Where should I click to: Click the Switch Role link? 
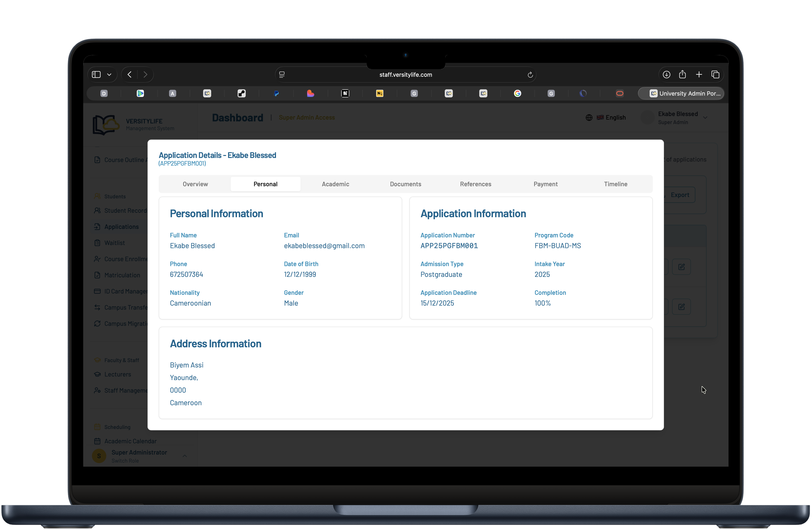pos(125,460)
